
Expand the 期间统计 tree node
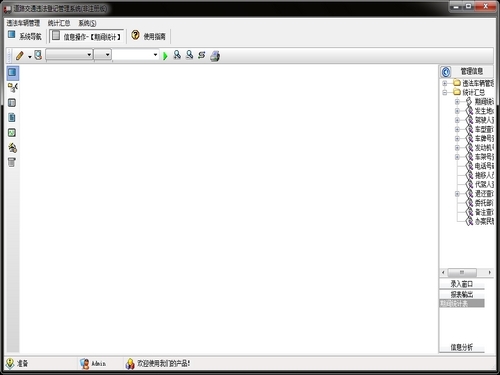[x=457, y=101]
